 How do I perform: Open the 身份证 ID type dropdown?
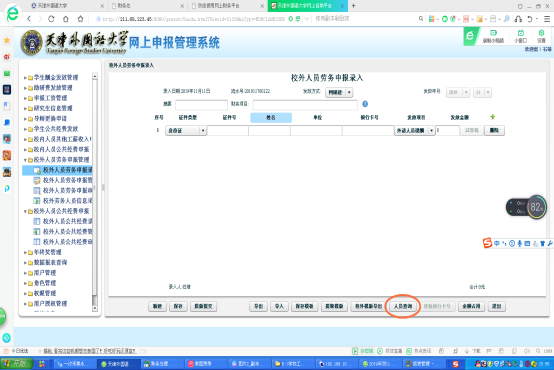click(x=186, y=130)
